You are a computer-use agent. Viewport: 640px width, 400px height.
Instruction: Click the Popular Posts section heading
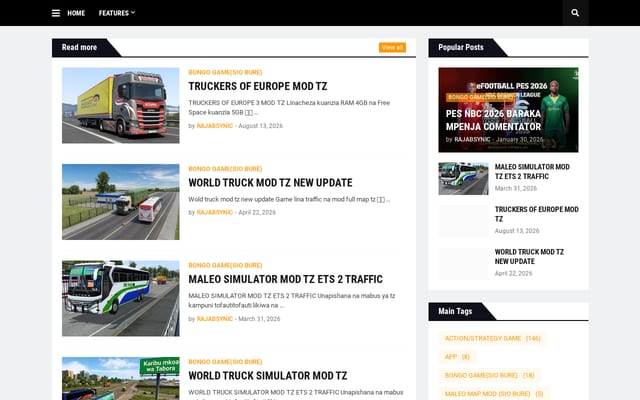[x=461, y=47]
